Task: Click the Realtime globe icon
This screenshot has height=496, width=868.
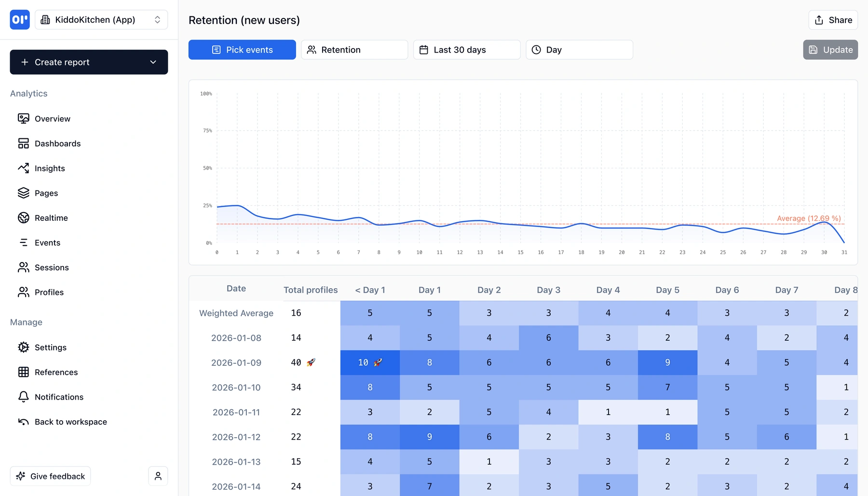Action: (x=23, y=218)
